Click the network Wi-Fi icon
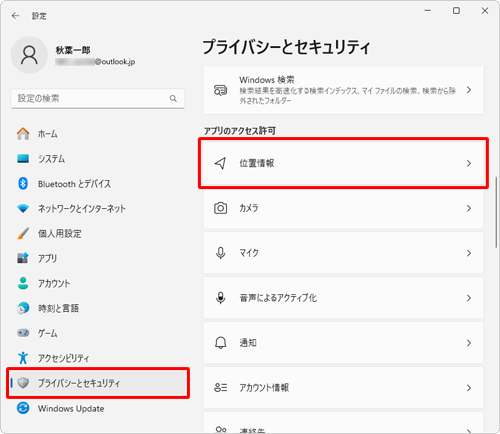 click(23, 209)
